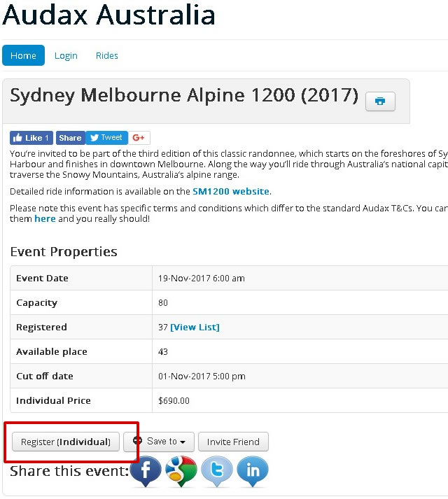
Task: Click the Cut off date row label
Action: pos(45,376)
